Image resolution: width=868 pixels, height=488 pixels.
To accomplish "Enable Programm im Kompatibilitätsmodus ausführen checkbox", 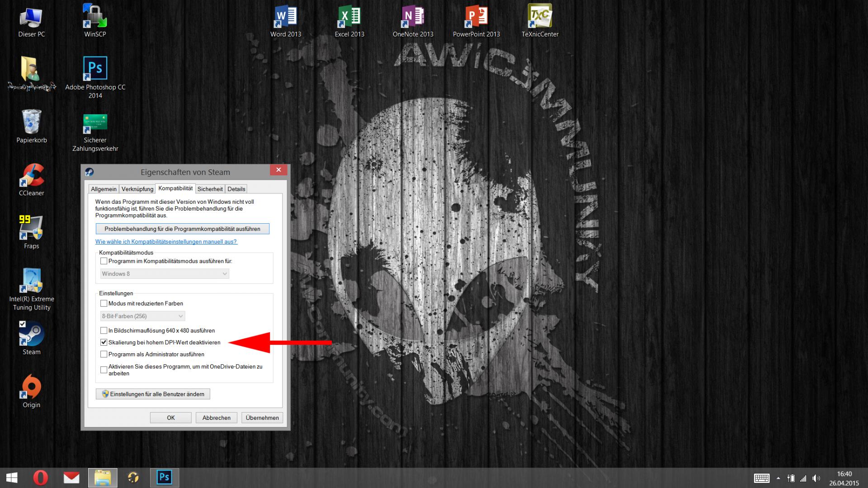I will [x=104, y=261].
